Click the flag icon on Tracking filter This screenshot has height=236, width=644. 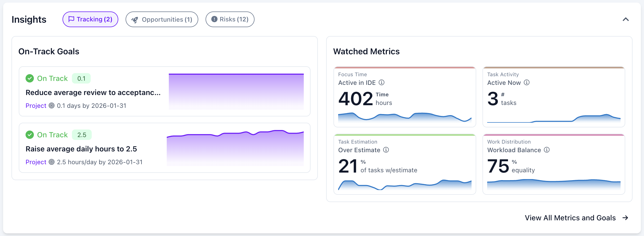pyautogui.click(x=72, y=19)
